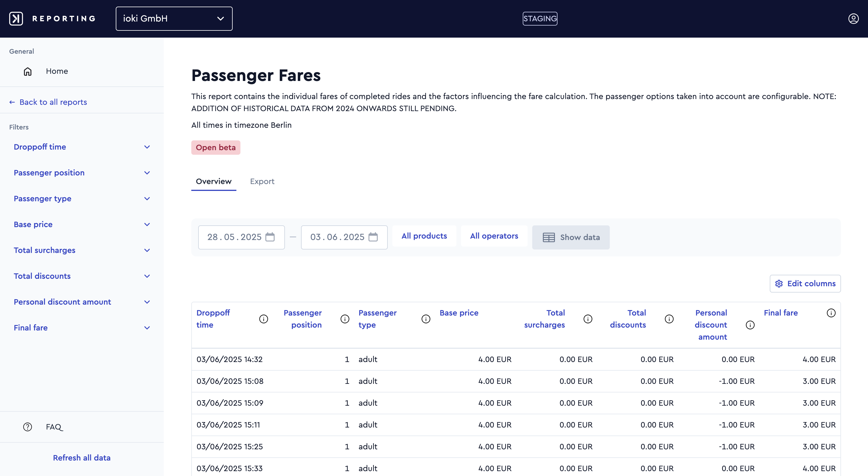Open the All operators selector
This screenshot has width=868, height=476.
494,236
